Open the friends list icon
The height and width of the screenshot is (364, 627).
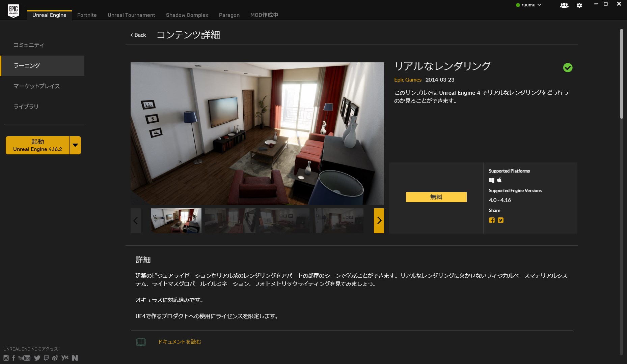point(564,5)
